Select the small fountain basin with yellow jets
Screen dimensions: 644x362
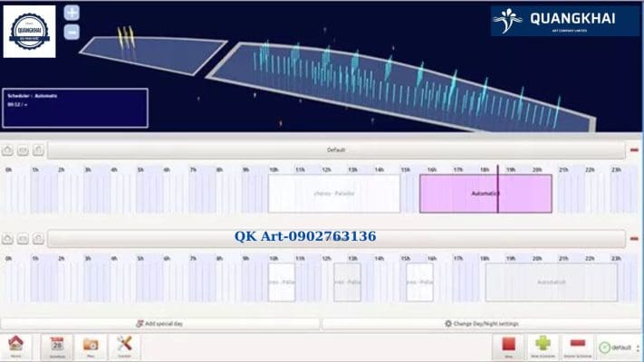[153, 54]
